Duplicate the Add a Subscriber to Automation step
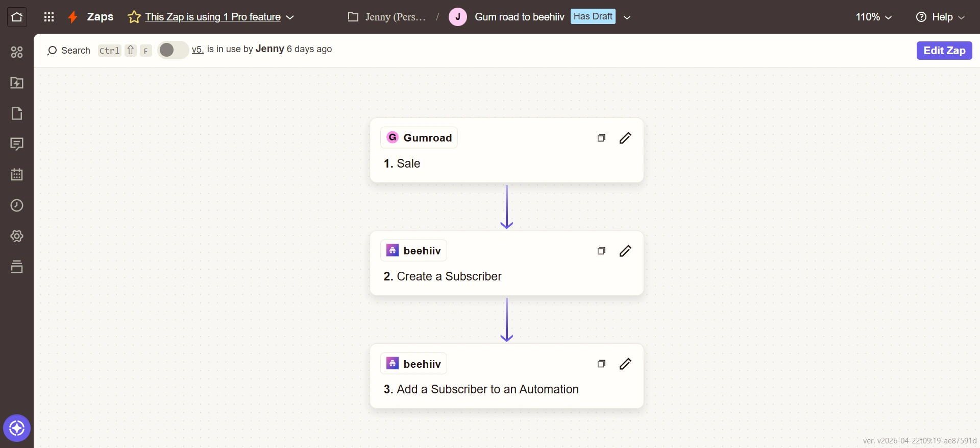 pyautogui.click(x=601, y=364)
